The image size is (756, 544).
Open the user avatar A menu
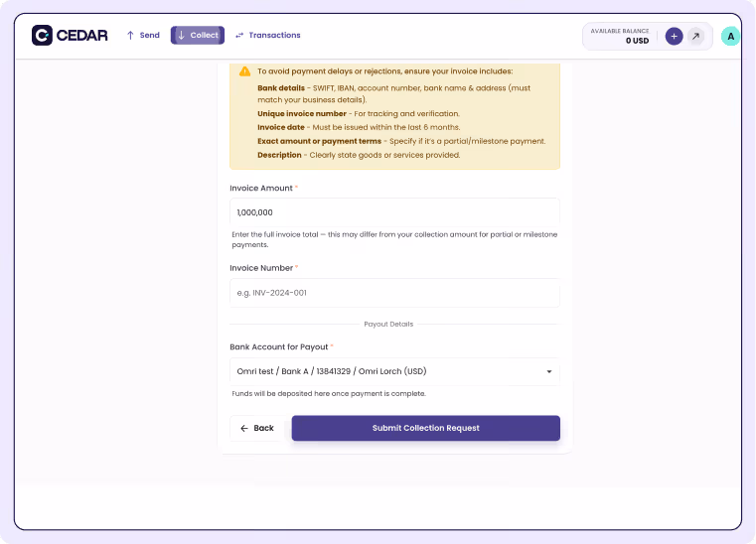point(730,36)
